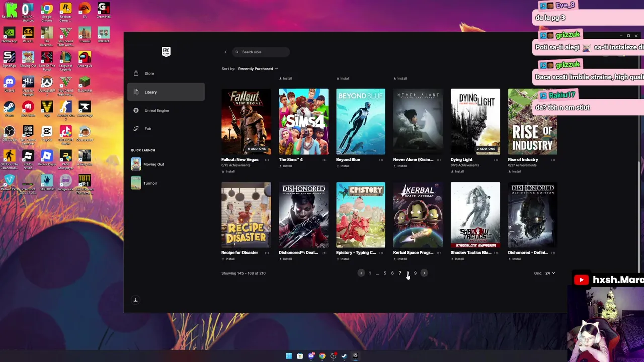This screenshot has width=644, height=362.
Task: Open Dead by Daylight desktop icon
Action: point(28,85)
